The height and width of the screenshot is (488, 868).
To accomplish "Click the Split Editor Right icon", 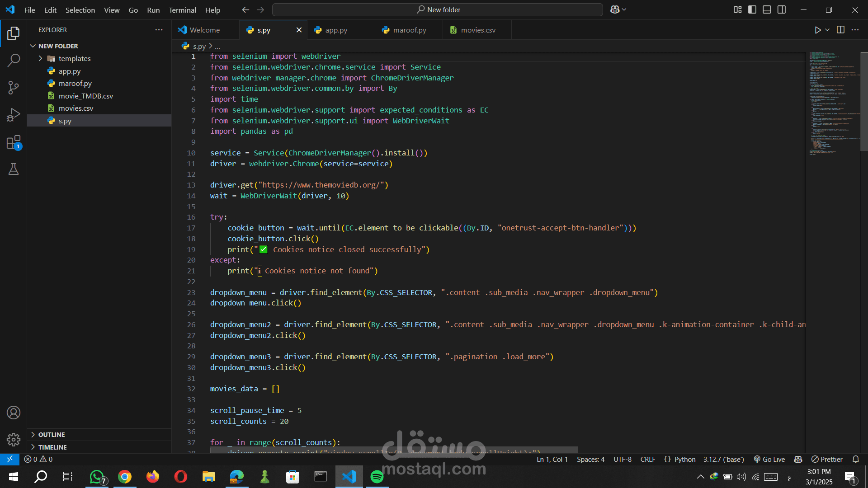I will point(840,30).
